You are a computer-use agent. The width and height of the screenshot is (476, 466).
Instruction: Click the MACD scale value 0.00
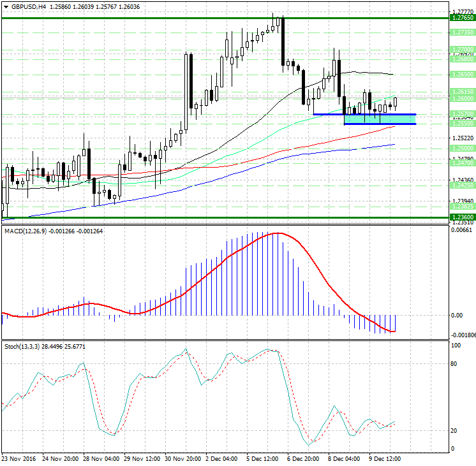[457, 315]
